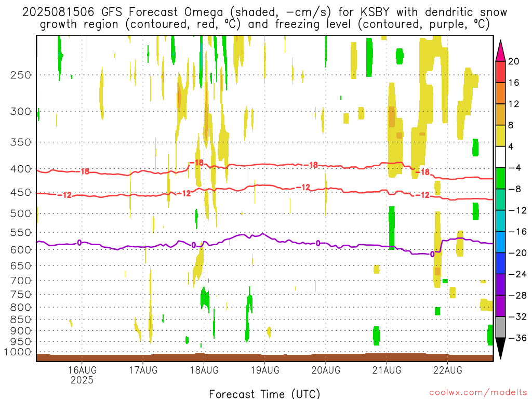Select the bright green -8 to -4 colorbar segment
The height and width of the screenshot is (399, 532).
point(500,178)
